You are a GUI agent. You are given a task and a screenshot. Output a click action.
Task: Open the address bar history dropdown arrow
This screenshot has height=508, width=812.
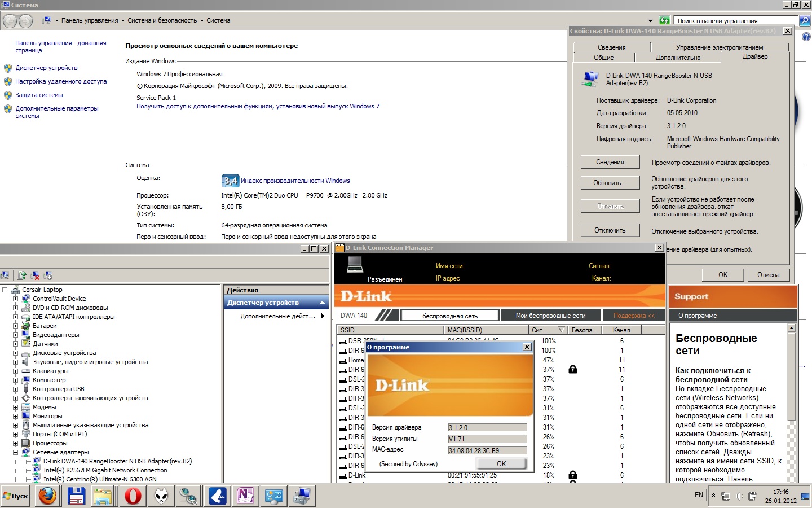click(x=650, y=20)
